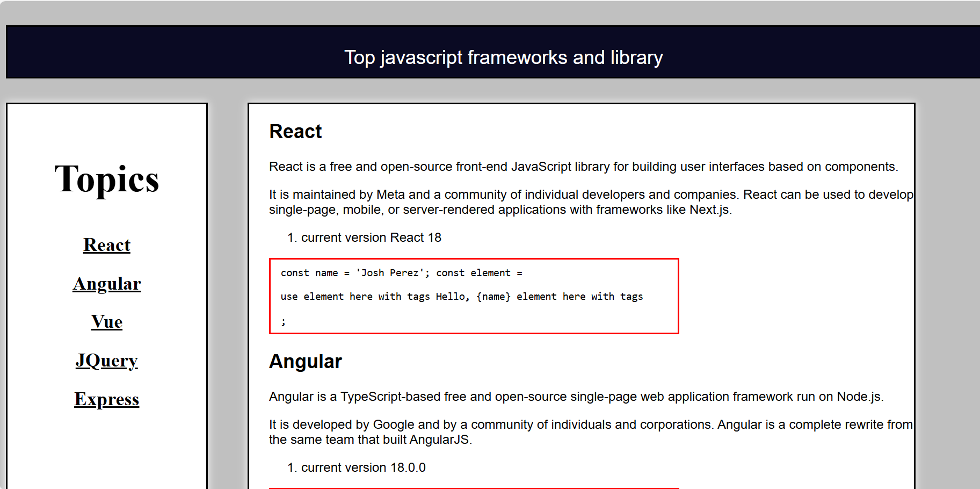Image resolution: width=980 pixels, height=489 pixels.
Task: Select the 'current version 18.0.0' list item
Action: (364, 468)
